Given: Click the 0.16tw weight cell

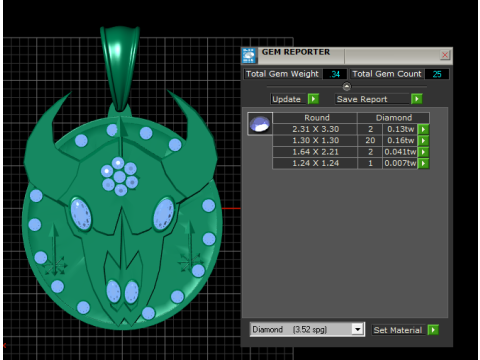Looking at the screenshot, I should [x=400, y=141].
